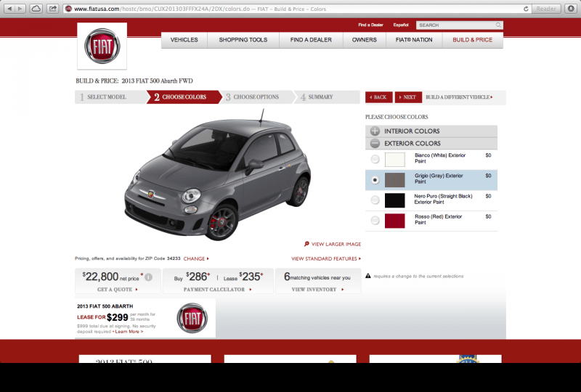Click the Find a Dealer top link
This screenshot has width=581, height=392.
pos(370,25)
